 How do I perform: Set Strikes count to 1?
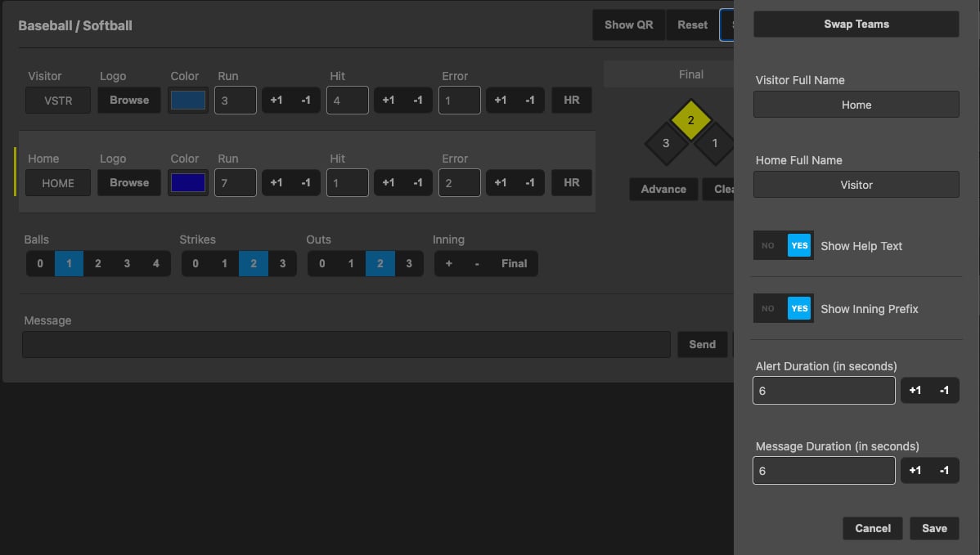click(x=224, y=263)
